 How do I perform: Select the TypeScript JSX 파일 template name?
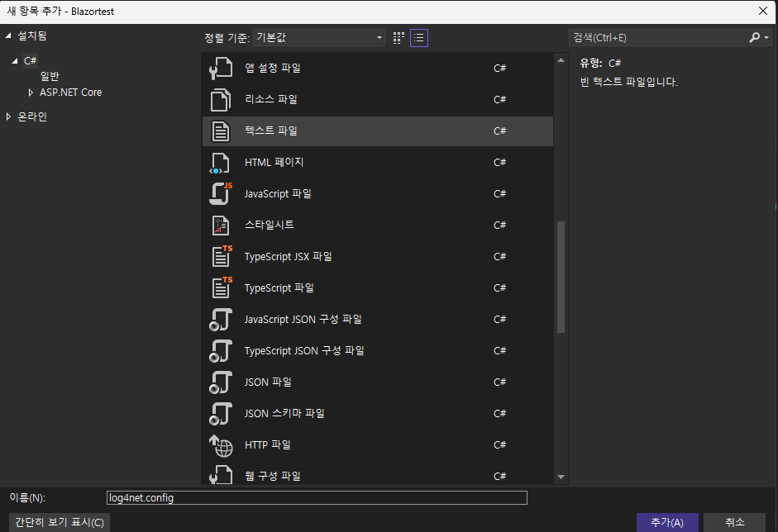[289, 256]
